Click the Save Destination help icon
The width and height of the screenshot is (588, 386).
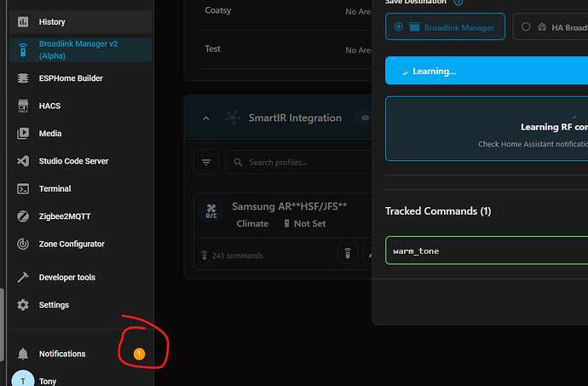(x=458, y=3)
